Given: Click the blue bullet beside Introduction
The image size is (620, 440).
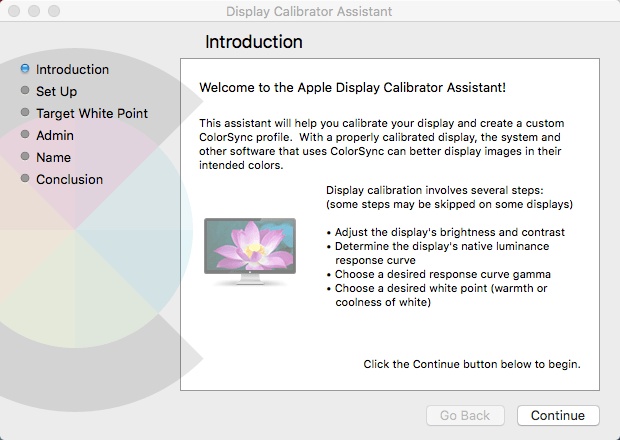Looking at the screenshot, I should [x=25, y=70].
